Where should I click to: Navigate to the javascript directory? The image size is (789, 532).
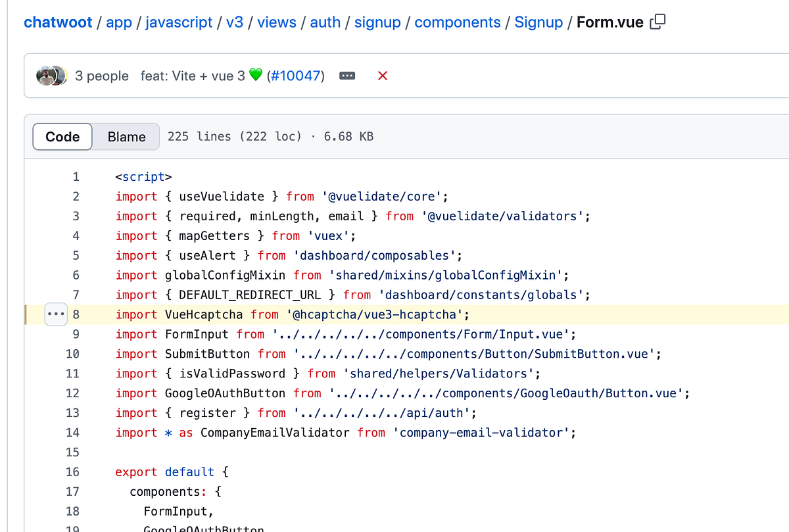click(x=179, y=22)
